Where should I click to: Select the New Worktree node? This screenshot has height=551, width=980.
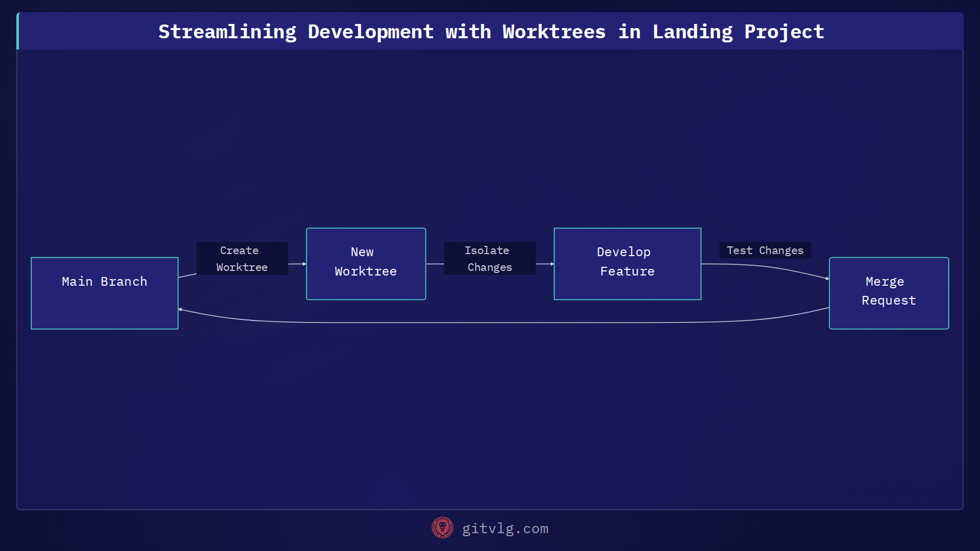[366, 264]
